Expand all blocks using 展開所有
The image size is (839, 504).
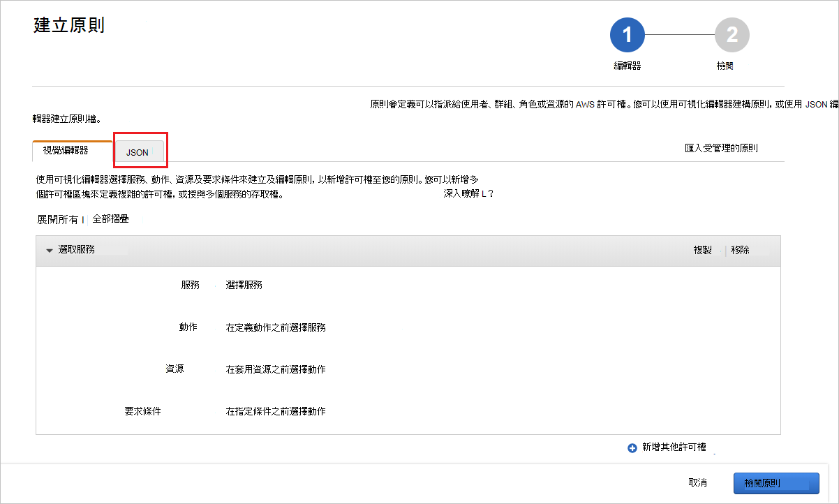pos(57,218)
